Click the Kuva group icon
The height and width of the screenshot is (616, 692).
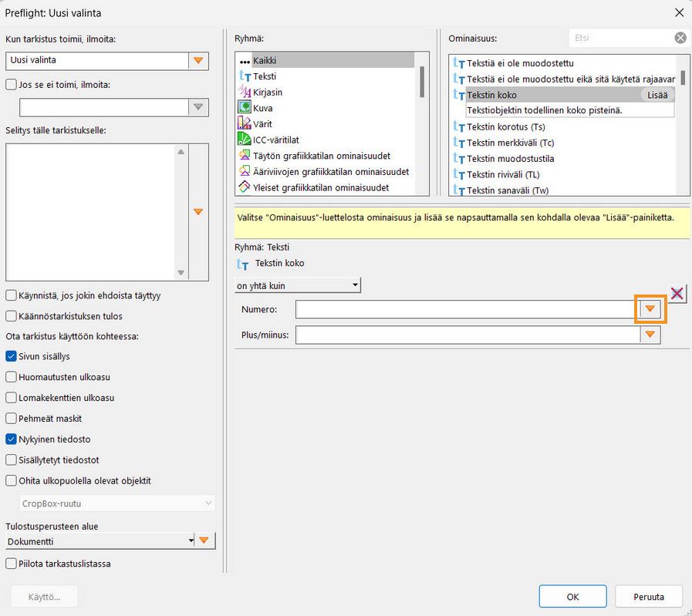coord(245,108)
